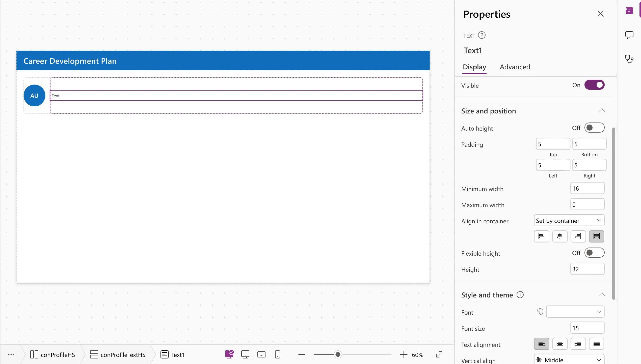This screenshot has height=364, width=641.
Task: Click the purple app preview icon
Action: 229,354
